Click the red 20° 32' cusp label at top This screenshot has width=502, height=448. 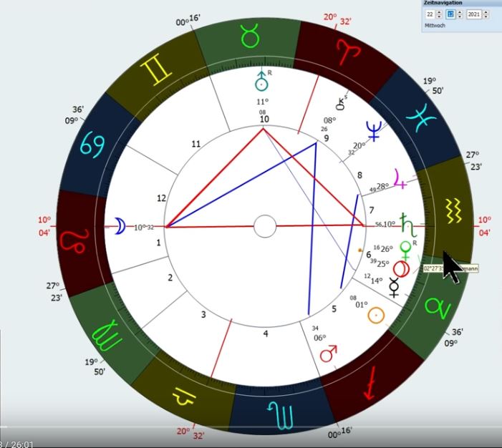tap(337, 19)
